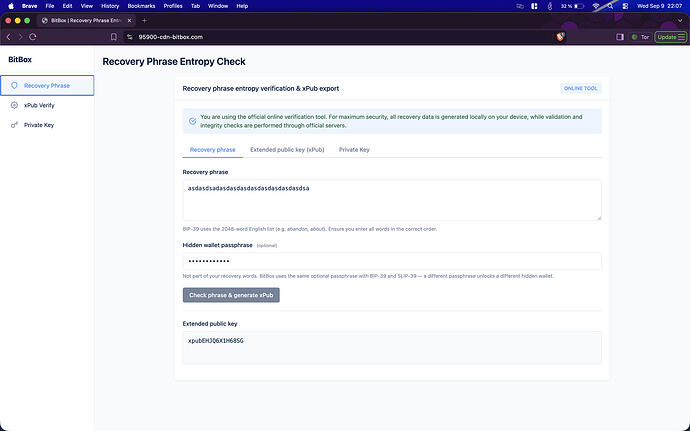Click the key icon beside Private Key
Viewport: 690px width, 431px height.
[14, 125]
